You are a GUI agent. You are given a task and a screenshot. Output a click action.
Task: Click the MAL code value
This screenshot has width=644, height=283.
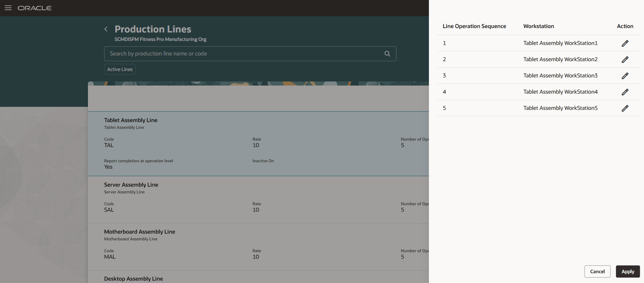coord(110,257)
